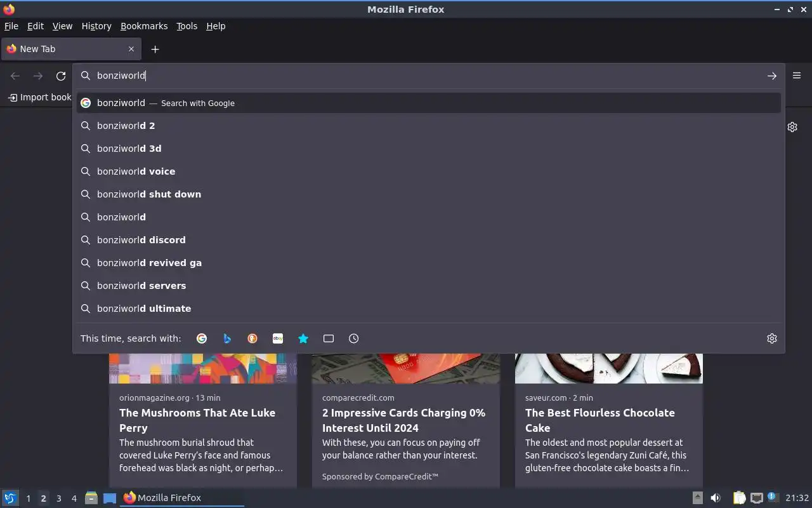
Task: Open volume control in system tray
Action: pos(716,498)
